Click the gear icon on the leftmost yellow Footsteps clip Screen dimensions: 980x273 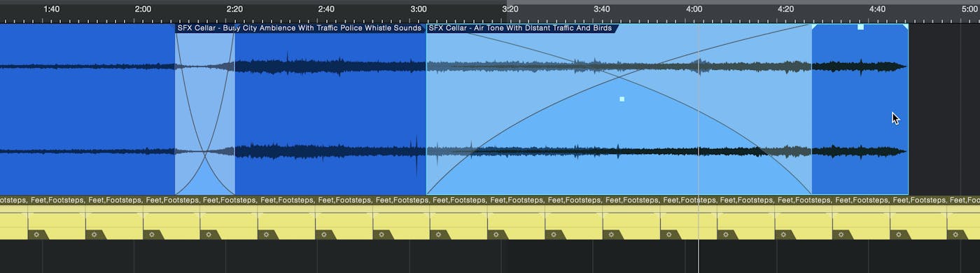[36, 234]
